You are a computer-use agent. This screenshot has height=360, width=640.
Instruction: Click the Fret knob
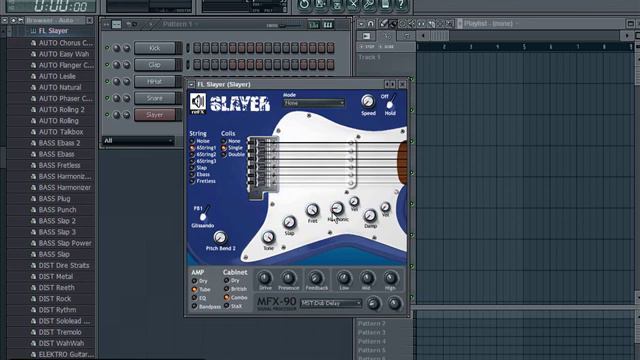312,210
